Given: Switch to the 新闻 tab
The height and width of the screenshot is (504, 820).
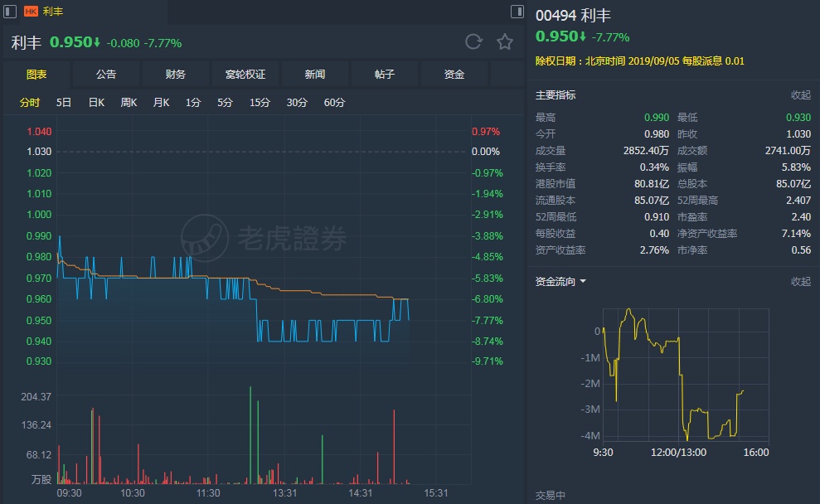Looking at the screenshot, I should click(315, 75).
